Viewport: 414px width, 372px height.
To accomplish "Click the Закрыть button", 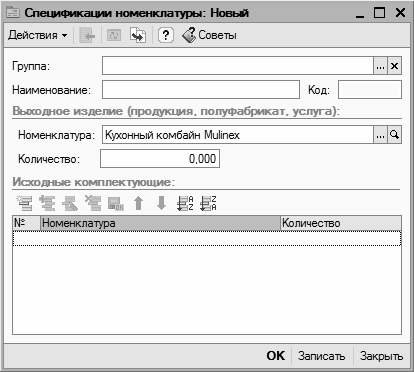I will tap(381, 356).
